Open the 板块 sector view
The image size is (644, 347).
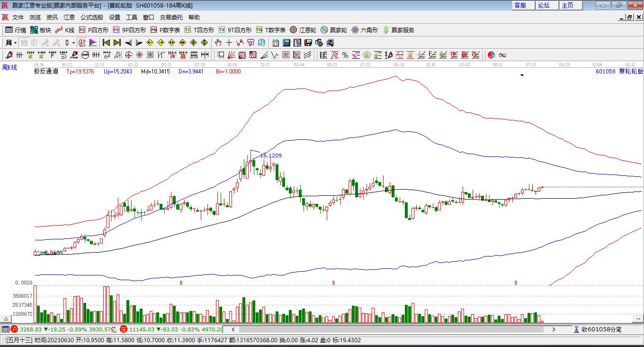(x=41, y=30)
